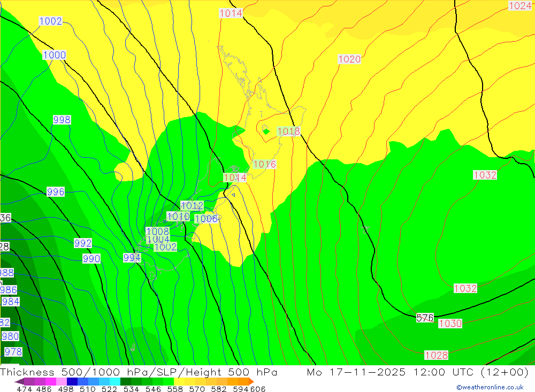
Task: Click the blue 1008 isobar label
Action: pyautogui.click(x=157, y=232)
